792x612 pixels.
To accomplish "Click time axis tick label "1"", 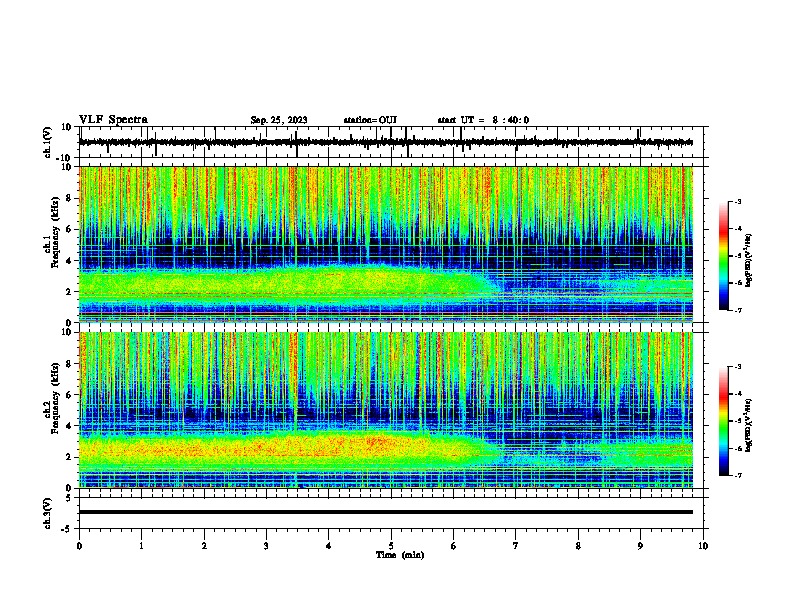I will (141, 546).
